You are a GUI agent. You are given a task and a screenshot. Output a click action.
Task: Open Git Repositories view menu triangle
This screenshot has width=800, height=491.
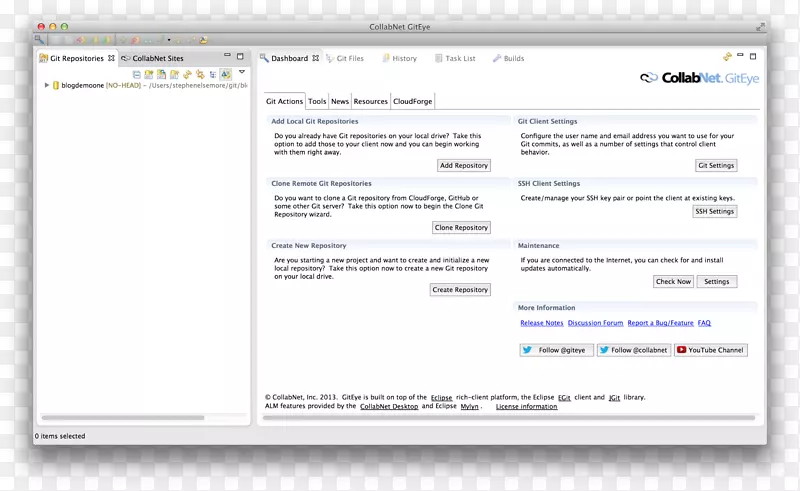pyautogui.click(x=241, y=72)
